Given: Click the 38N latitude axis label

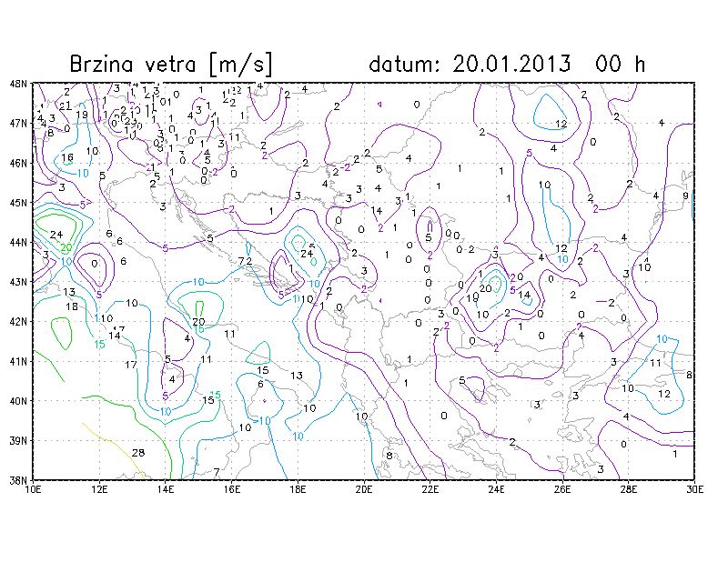Looking at the screenshot, I should pos(17,480).
